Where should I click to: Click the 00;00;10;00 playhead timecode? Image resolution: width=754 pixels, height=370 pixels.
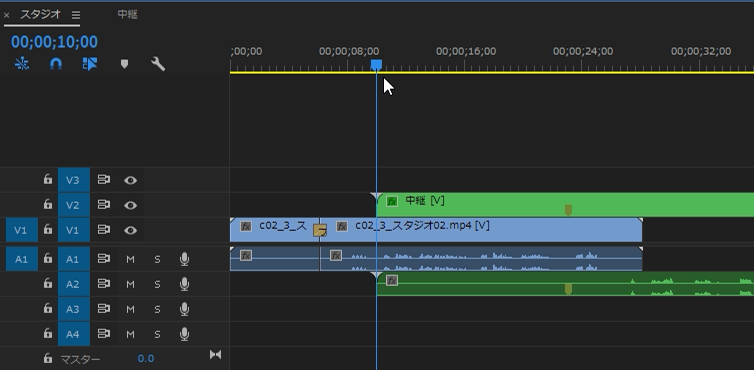point(54,42)
